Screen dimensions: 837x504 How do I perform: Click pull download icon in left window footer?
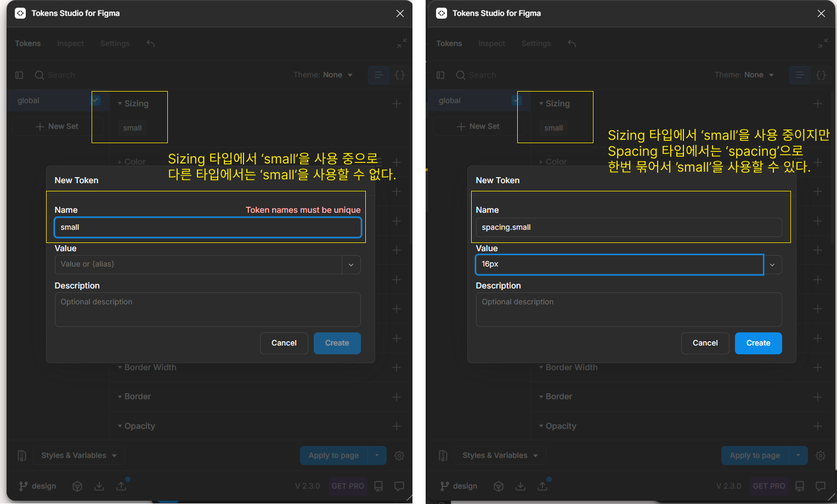(99, 486)
